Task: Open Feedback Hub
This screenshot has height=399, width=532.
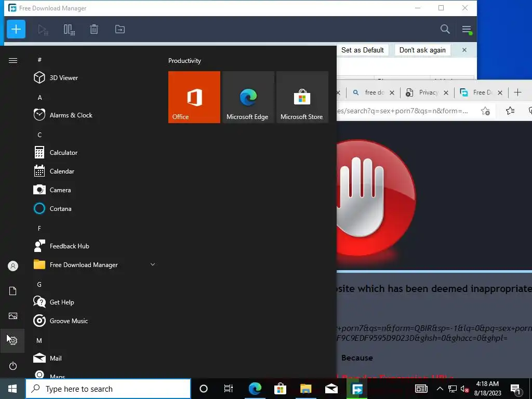Action: (x=95, y=246)
